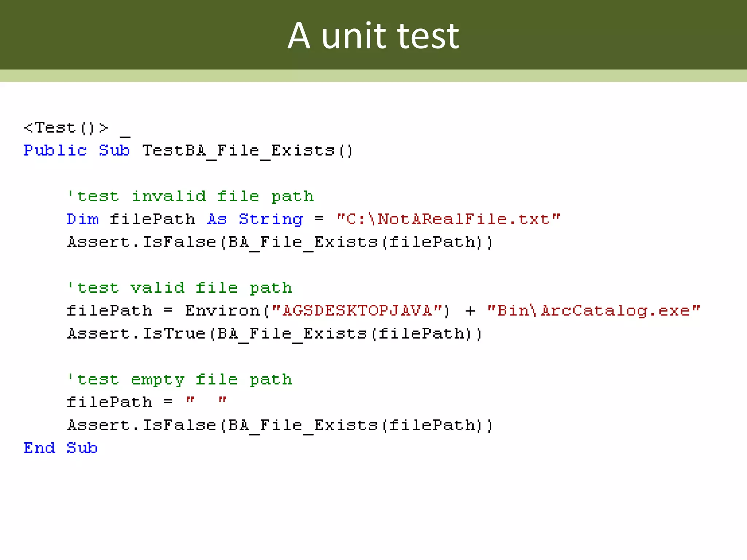Click the 'Assert.IsTrue(BA_File_Exists(filePath))' line
Screen dimensions: 747x560
pyautogui.click(x=275, y=334)
